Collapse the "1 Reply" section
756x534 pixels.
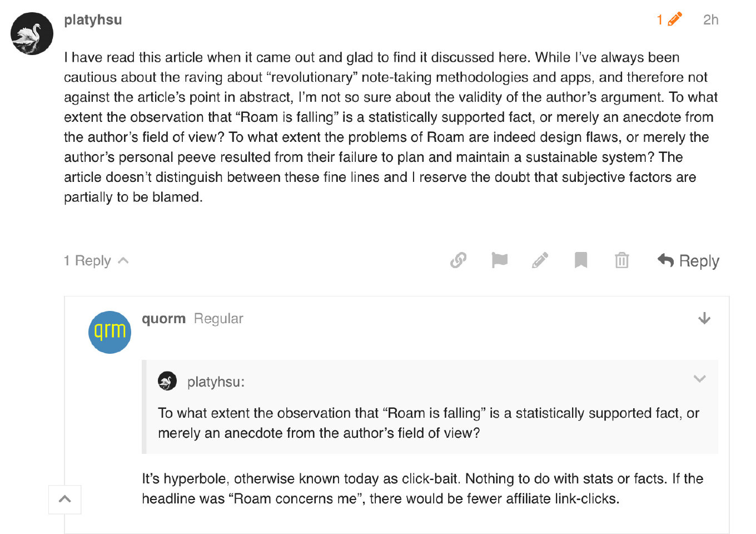(96, 261)
